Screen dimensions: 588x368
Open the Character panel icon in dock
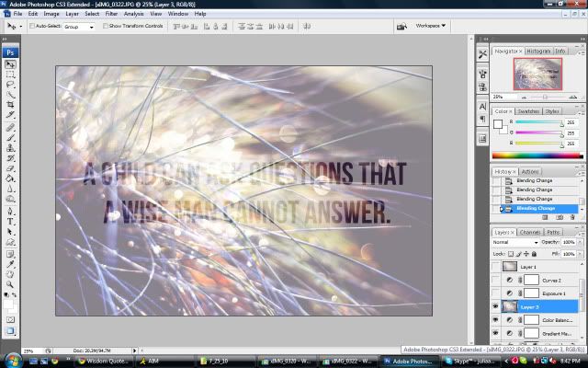[482, 107]
